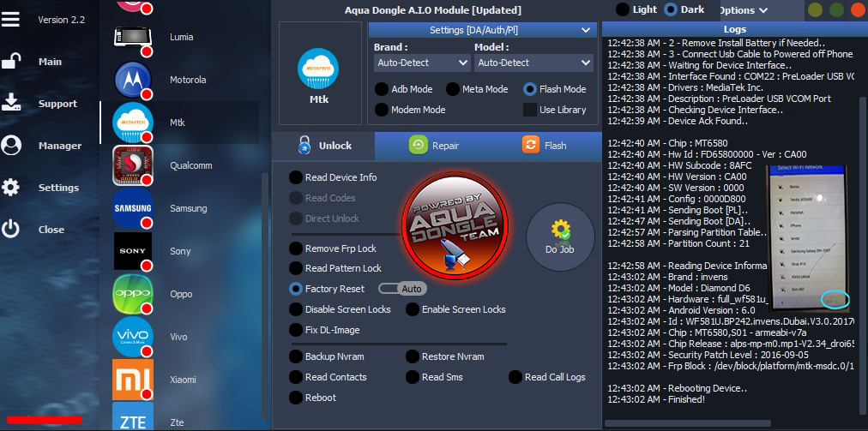Select Restore Nvram option
Image resolution: width=868 pixels, height=431 pixels.
point(413,356)
